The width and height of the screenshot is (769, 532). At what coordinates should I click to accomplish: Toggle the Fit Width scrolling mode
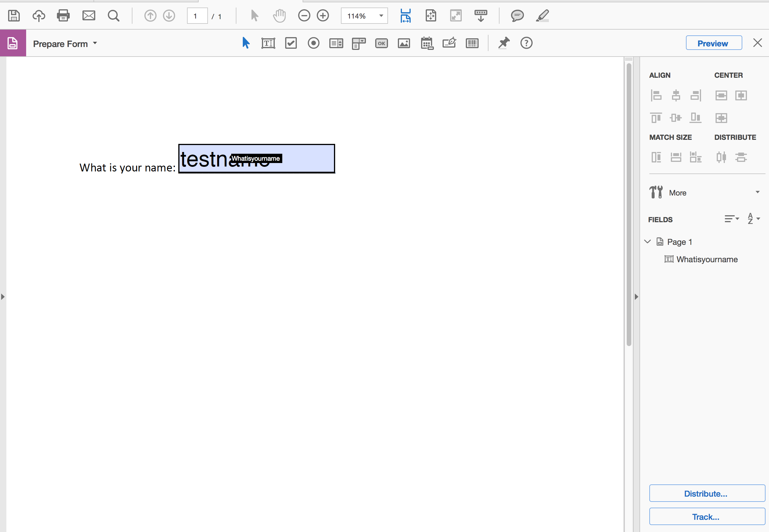coord(405,16)
